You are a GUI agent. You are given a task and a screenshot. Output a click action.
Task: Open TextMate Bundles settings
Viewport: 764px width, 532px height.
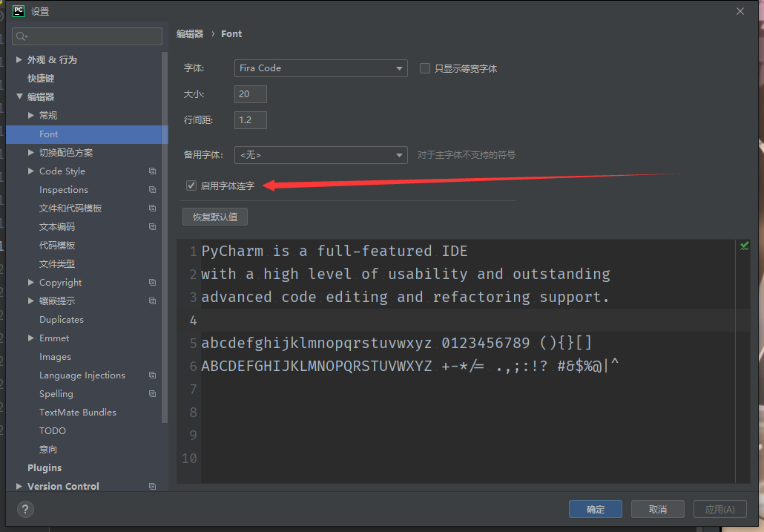(78, 412)
